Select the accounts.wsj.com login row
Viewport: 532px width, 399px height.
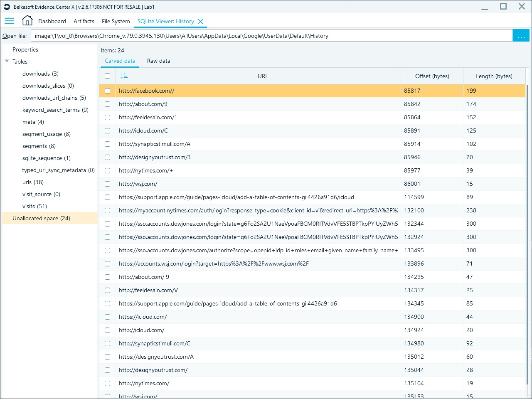312,264
